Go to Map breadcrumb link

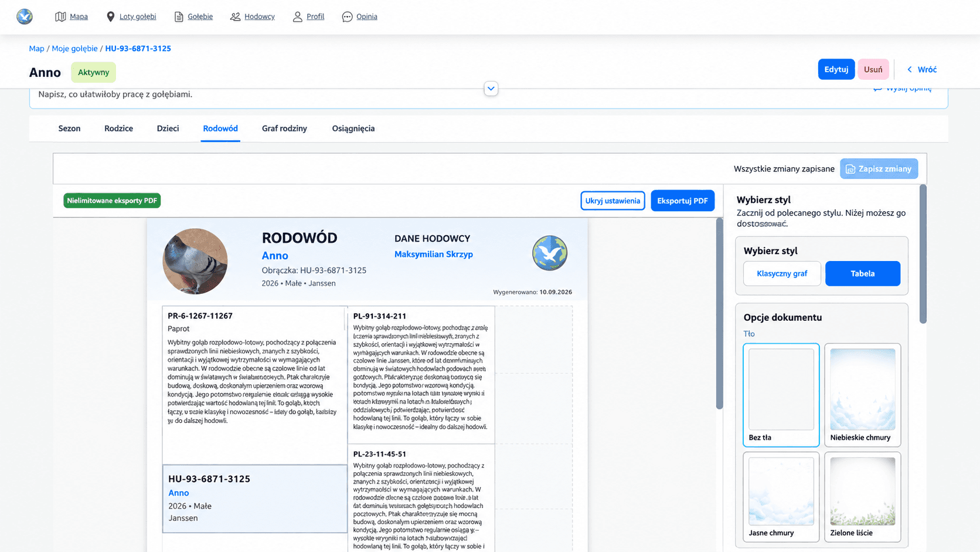click(x=36, y=49)
